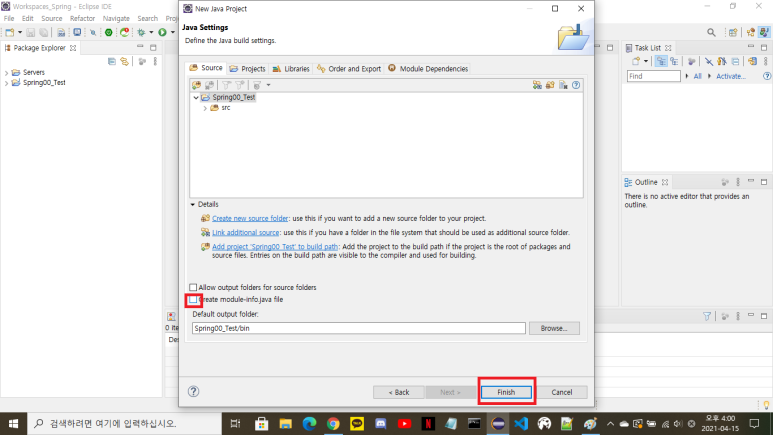Open the Debug configurations dropdown arrow

151,33
